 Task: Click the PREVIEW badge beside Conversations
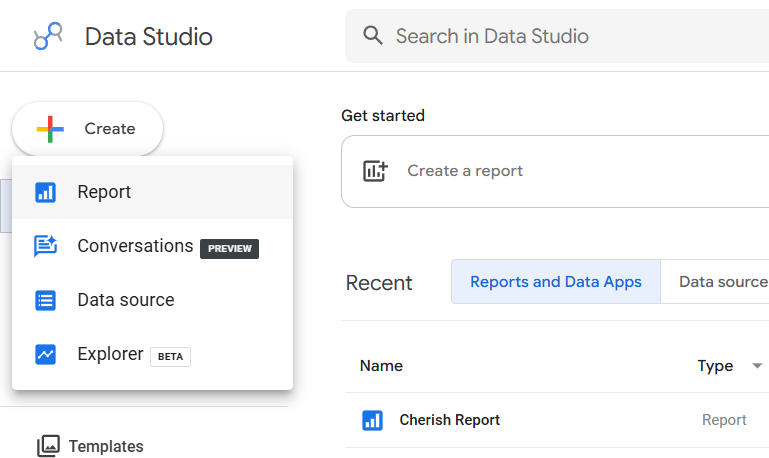229,249
